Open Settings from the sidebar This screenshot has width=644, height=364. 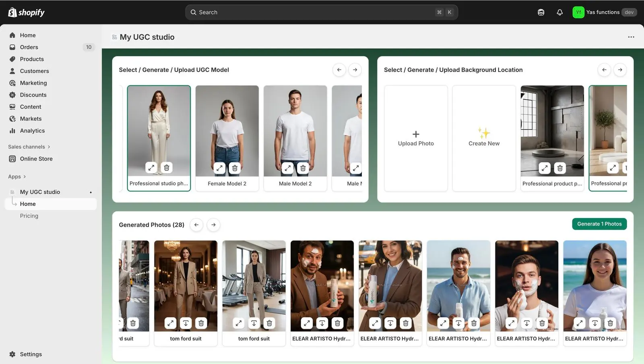[x=31, y=354]
